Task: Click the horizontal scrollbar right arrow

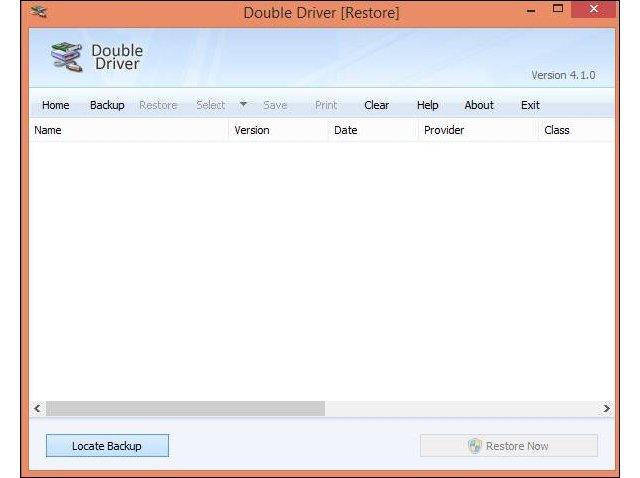Action: [x=607, y=409]
